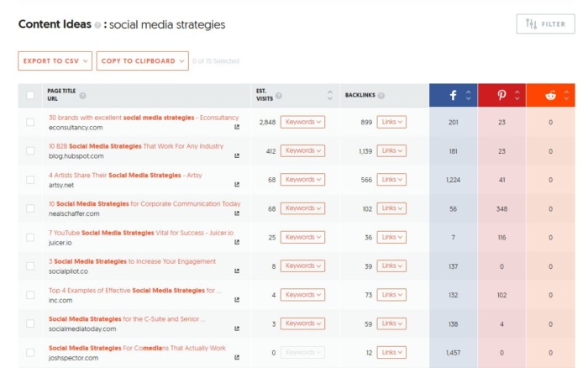Open '3 Social Media Strategies to Increase Your Engagement'

tap(133, 261)
